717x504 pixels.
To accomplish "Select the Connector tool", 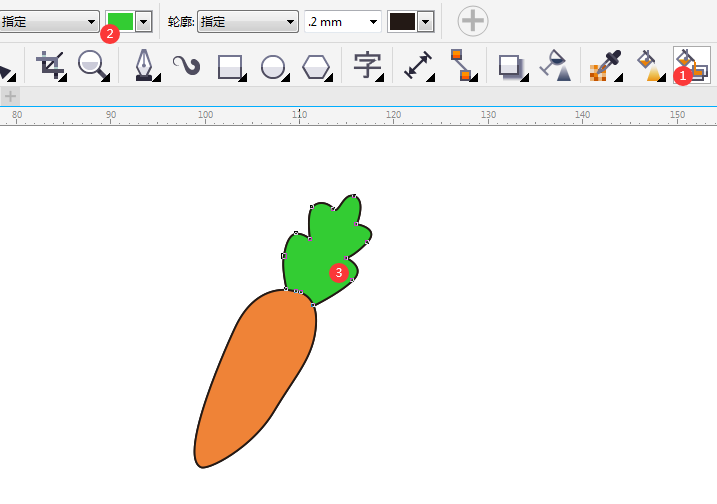I will 461,66.
